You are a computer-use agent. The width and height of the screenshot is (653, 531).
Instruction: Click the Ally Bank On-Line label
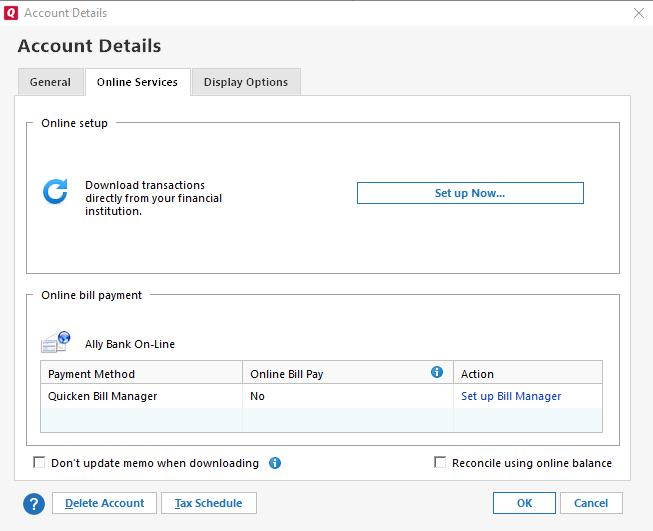(130, 344)
